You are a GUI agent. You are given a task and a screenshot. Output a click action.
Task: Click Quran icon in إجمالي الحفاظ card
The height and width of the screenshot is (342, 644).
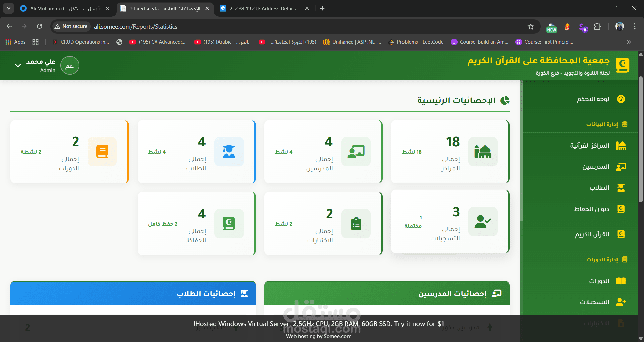click(229, 224)
